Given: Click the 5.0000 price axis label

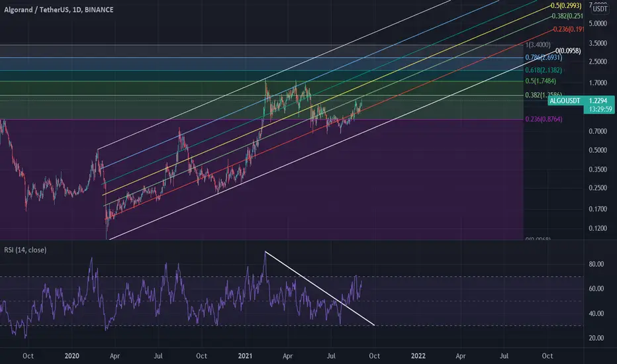Looking at the screenshot, I should 598,24.
